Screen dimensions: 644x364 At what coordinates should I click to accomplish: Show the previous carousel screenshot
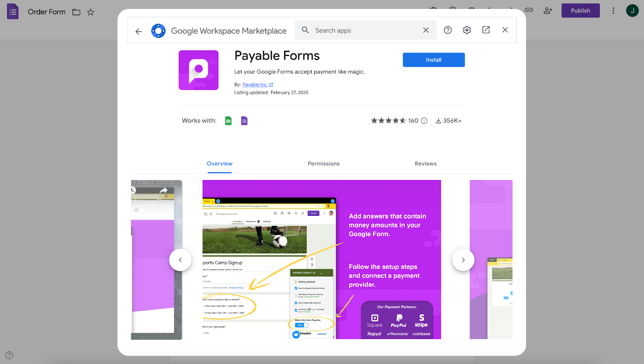180,260
